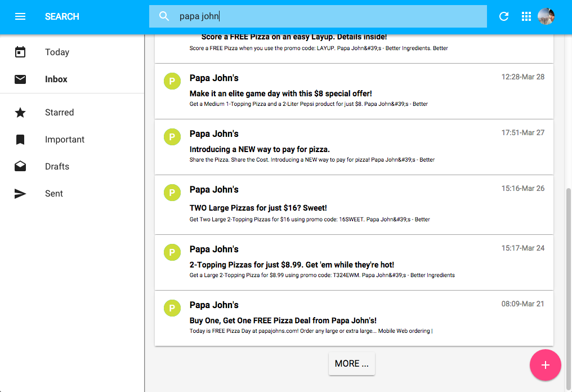Click preview text mentioning promo code 16SWEET
The image size is (572, 392).
click(x=310, y=219)
